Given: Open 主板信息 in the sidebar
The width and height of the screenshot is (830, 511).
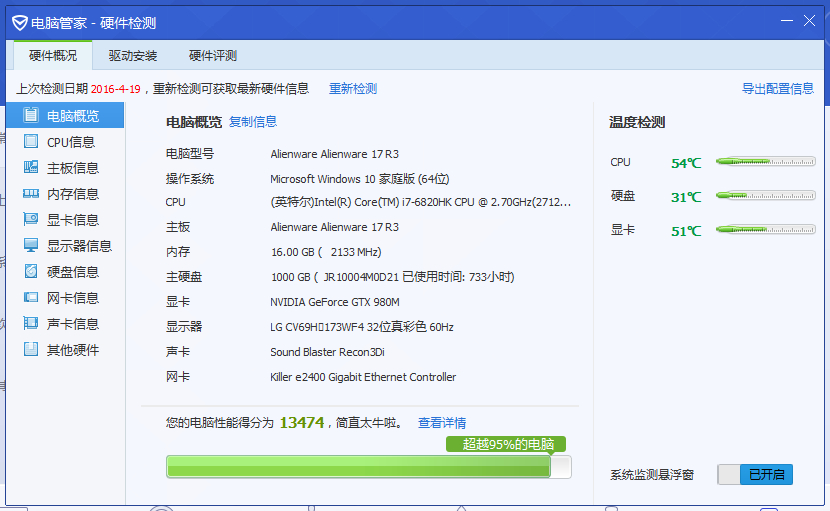Looking at the screenshot, I should [65, 167].
